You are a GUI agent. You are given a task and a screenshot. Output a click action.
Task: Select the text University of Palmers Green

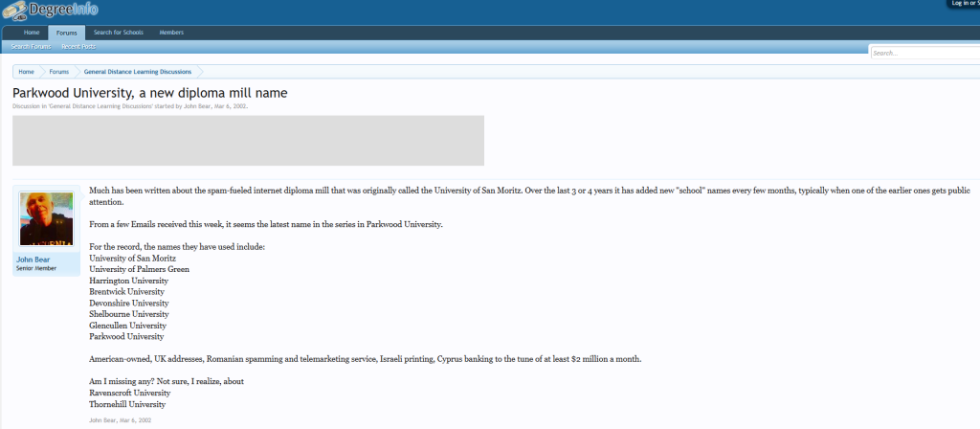pos(140,269)
